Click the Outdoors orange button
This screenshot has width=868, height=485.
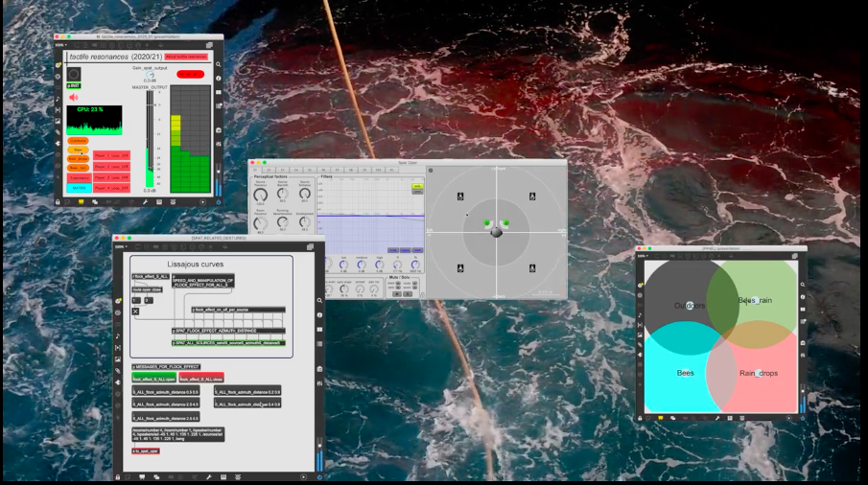click(x=77, y=141)
